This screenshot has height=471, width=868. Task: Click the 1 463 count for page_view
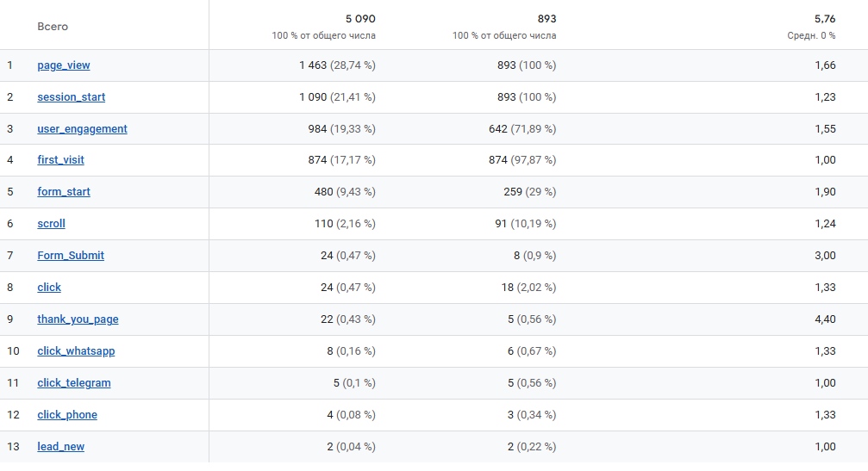click(313, 65)
